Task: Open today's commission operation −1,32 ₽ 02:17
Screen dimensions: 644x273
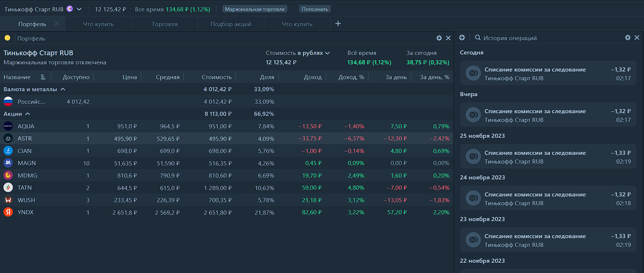Action: (547, 73)
